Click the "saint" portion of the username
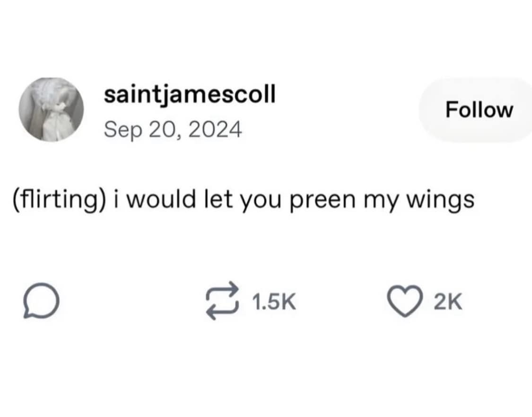This screenshot has width=532, height=417. coord(127,95)
